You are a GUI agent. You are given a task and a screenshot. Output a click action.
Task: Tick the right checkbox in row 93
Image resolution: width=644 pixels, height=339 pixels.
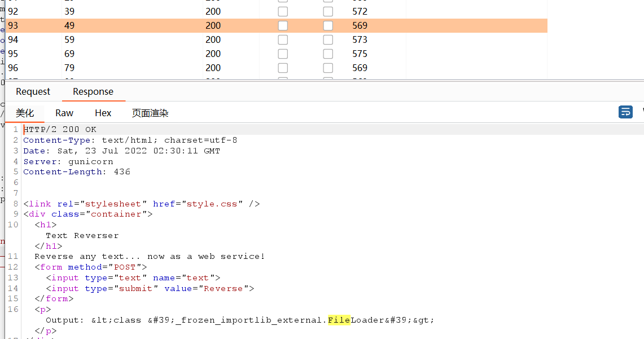click(328, 25)
